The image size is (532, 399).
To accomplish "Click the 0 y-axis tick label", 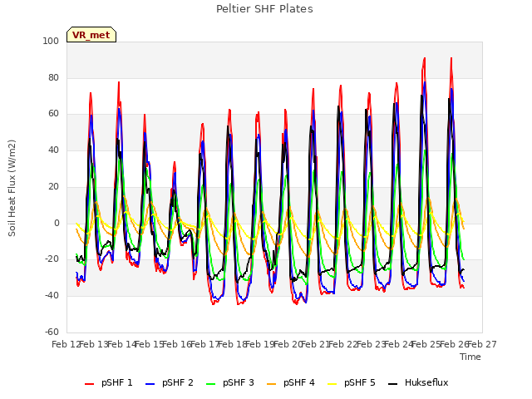I will click(57, 224).
